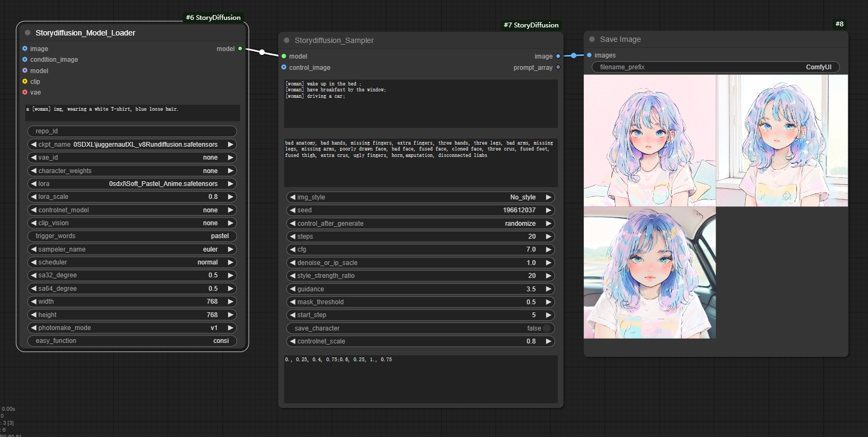Viewport: 868px width, 437px height.
Task: Collapse the Storydiffusion_Model_Loader node with its title dot
Action: (x=27, y=33)
